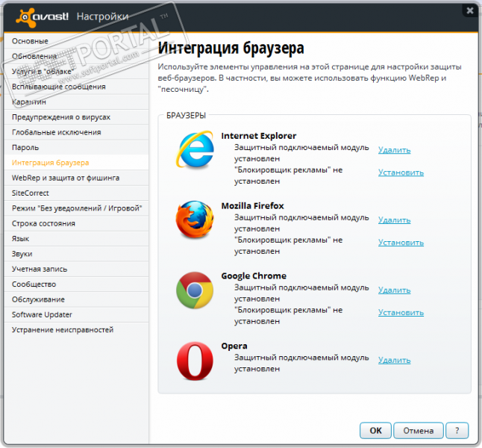Click Удалить for Opera module

[394, 360]
